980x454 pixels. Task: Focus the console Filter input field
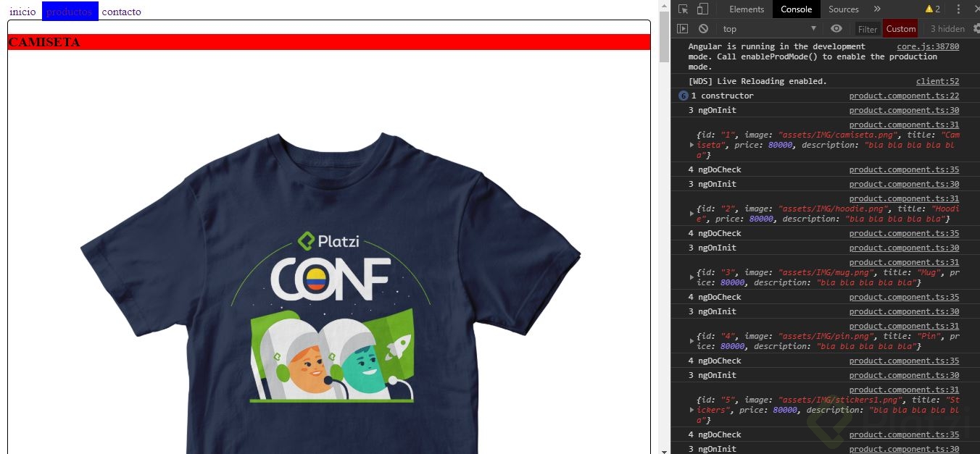tap(868, 29)
